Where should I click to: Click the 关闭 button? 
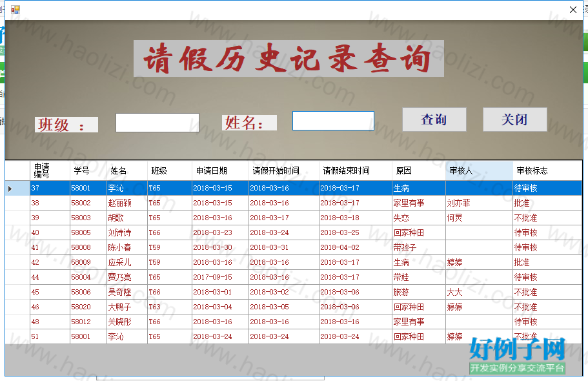click(515, 119)
